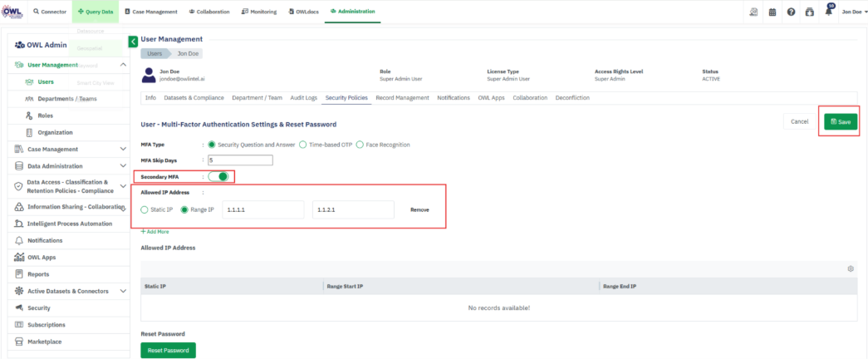Click the calendar icon in top bar
The height and width of the screenshot is (359, 868).
coord(772,12)
